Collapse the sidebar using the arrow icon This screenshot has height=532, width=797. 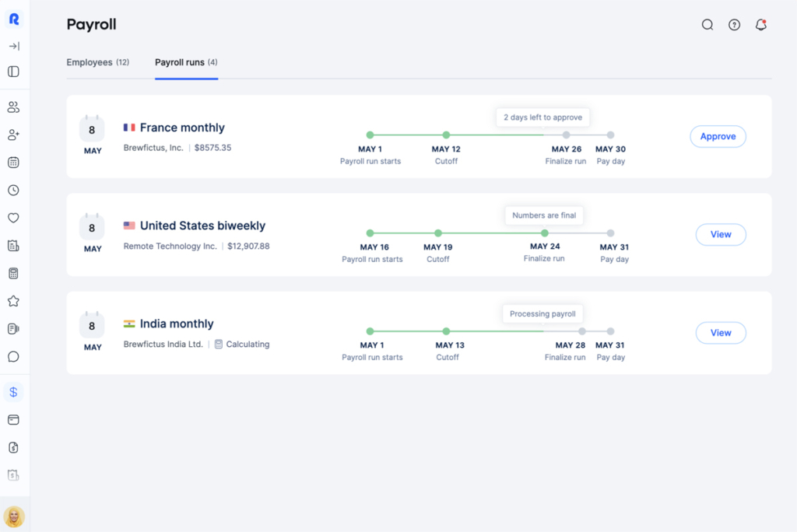pyautogui.click(x=13, y=46)
